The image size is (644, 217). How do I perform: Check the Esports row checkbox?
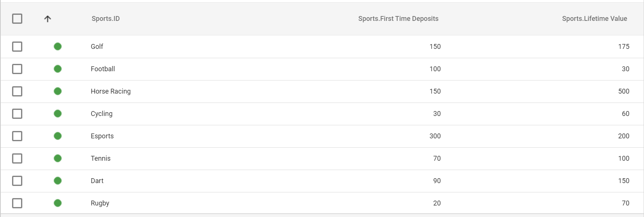click(x=17, y=136)
